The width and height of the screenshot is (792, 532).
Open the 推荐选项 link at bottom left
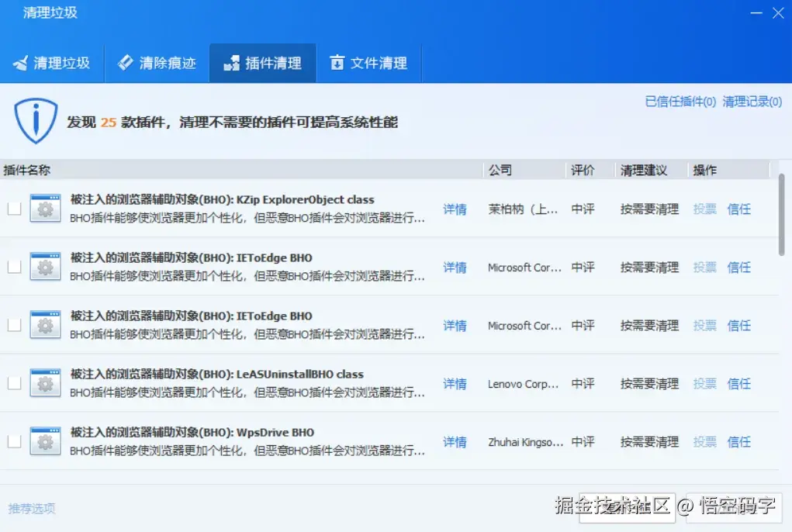click(x=31, y=509)
